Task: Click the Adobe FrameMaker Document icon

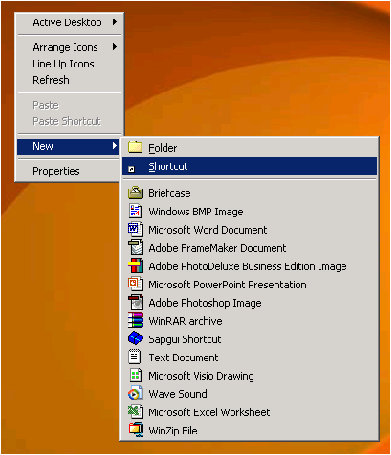Action: pos(135,248)
